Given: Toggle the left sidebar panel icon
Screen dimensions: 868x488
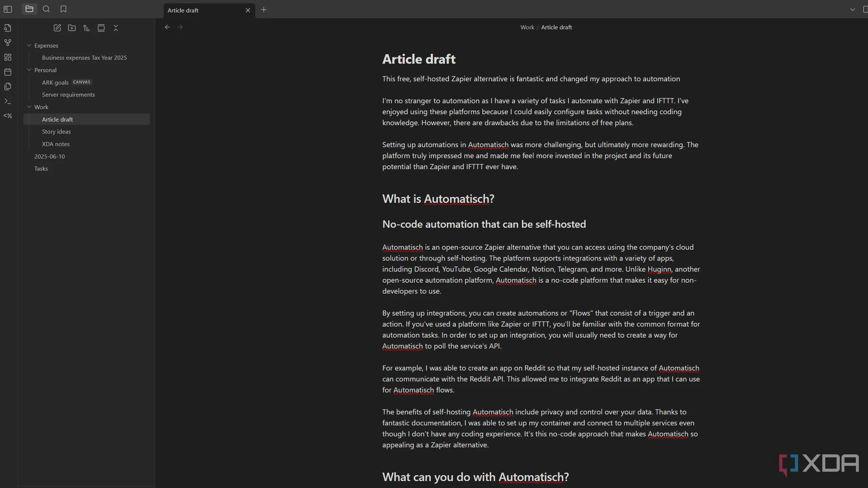Looking at the screenshot, I should 8,9.
